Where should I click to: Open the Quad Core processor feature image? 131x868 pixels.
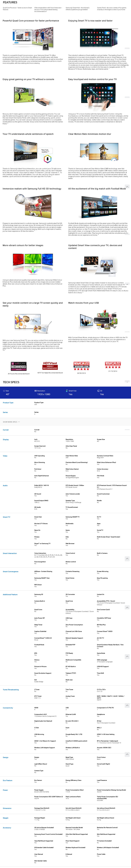pyautogui.click(x=33, y=39)
